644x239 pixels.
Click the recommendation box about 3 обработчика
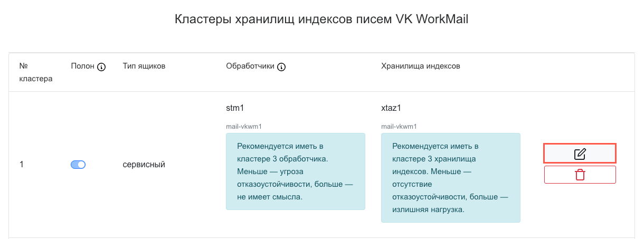295,171
